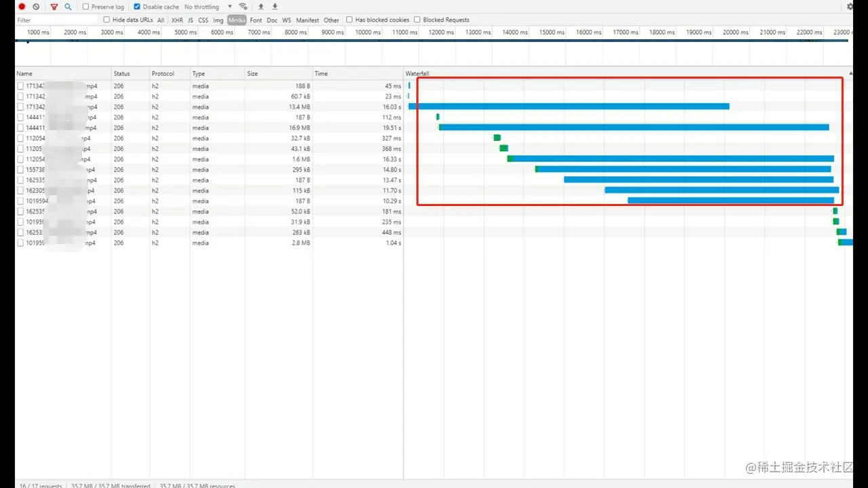Click the 12000 ms mark on overview timeline
The image size is (868, 488).
441,32
